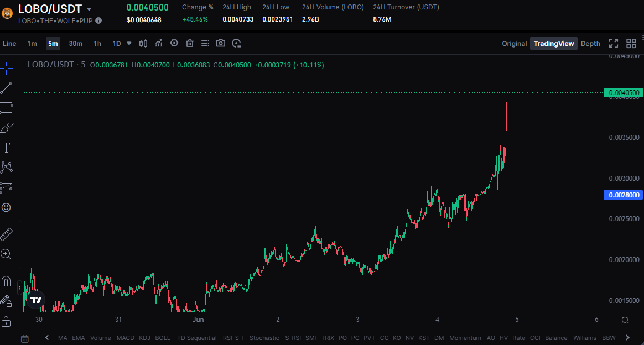The width and height of the screenshot is (644, 345).
Task: Open the horizontal lines Fibonacci tool
Action: [6, 108]
